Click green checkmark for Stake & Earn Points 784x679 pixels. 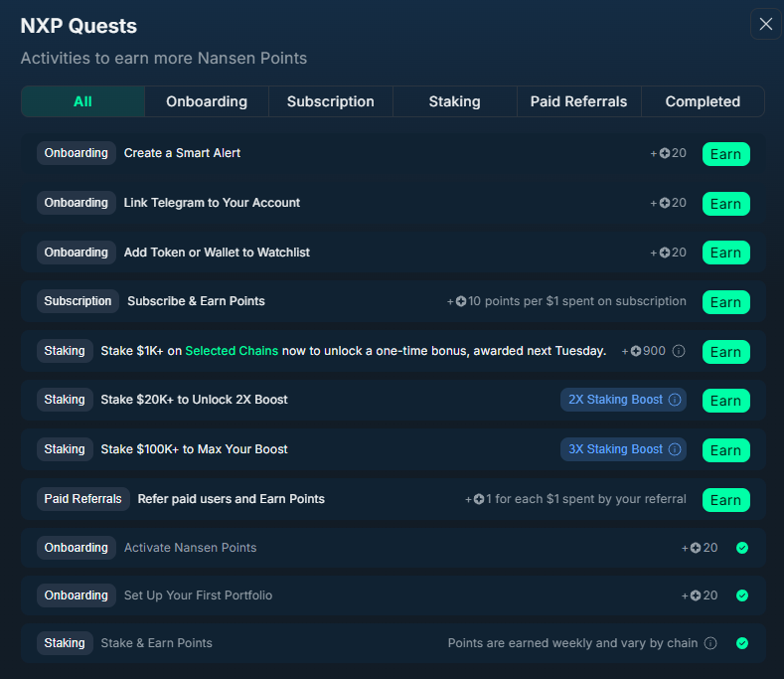[x=742, y=643]
